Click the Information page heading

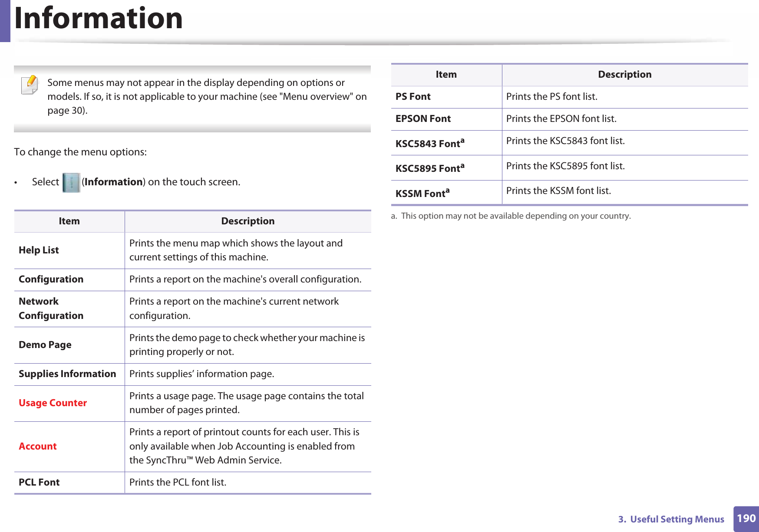[99, 18]
